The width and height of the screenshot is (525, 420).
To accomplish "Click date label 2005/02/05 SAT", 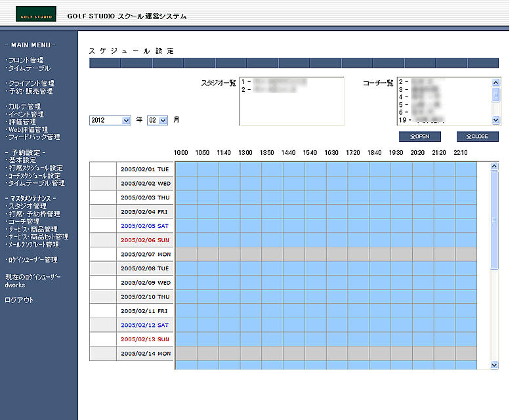I will [x=144, y=226].
